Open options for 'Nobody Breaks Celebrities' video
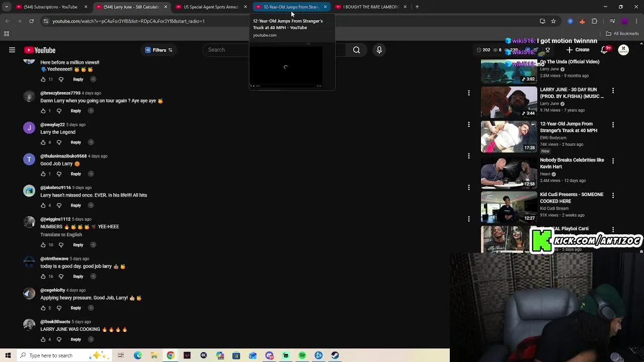The width and height of the screenshot is (644, 362). [613, 161]
